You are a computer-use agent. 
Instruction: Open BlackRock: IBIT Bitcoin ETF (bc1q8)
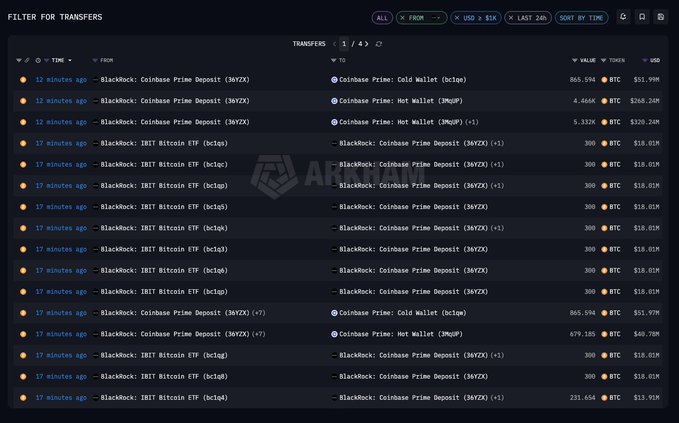click(x=164, y=376)
